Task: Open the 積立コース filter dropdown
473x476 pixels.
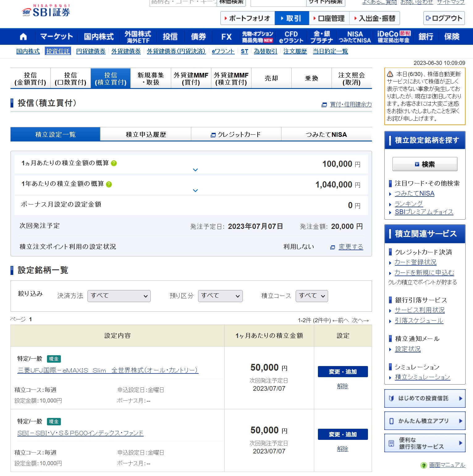Action: click(312, 296)
